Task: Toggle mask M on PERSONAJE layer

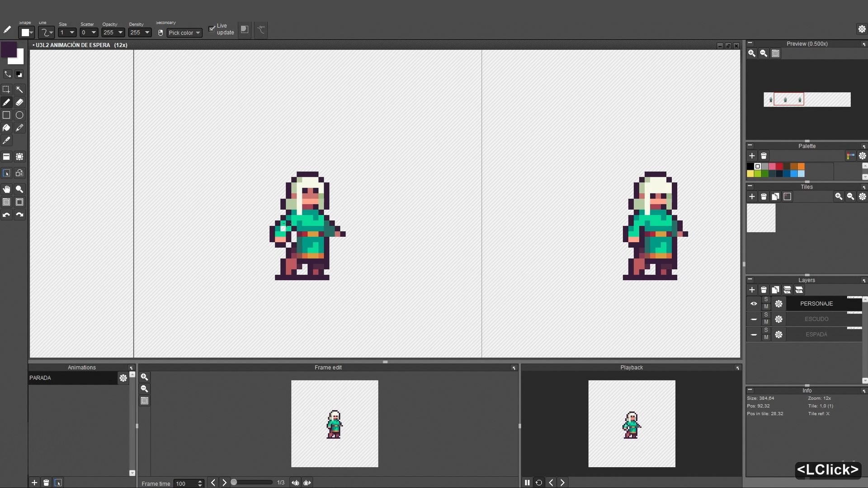Action: point(766,307)
